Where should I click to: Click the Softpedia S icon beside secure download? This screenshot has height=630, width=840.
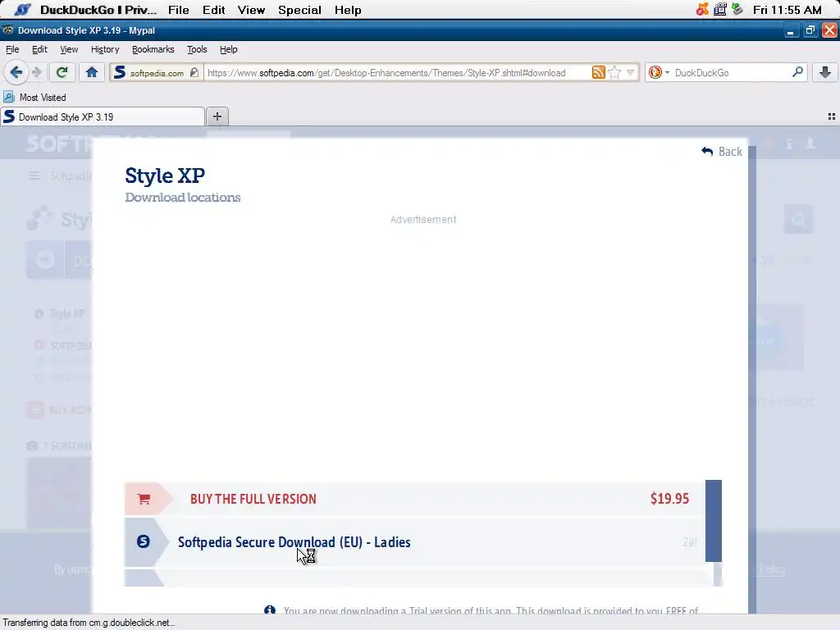click(x=143, y=541)
